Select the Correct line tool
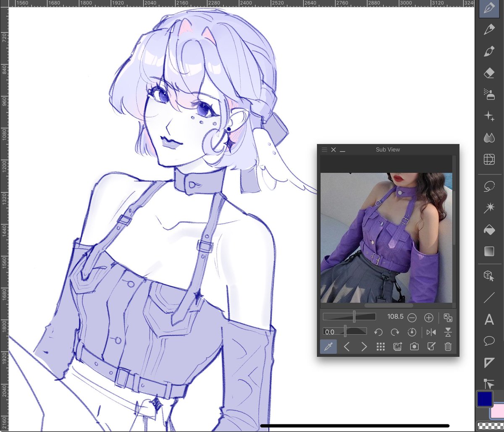 489,384
